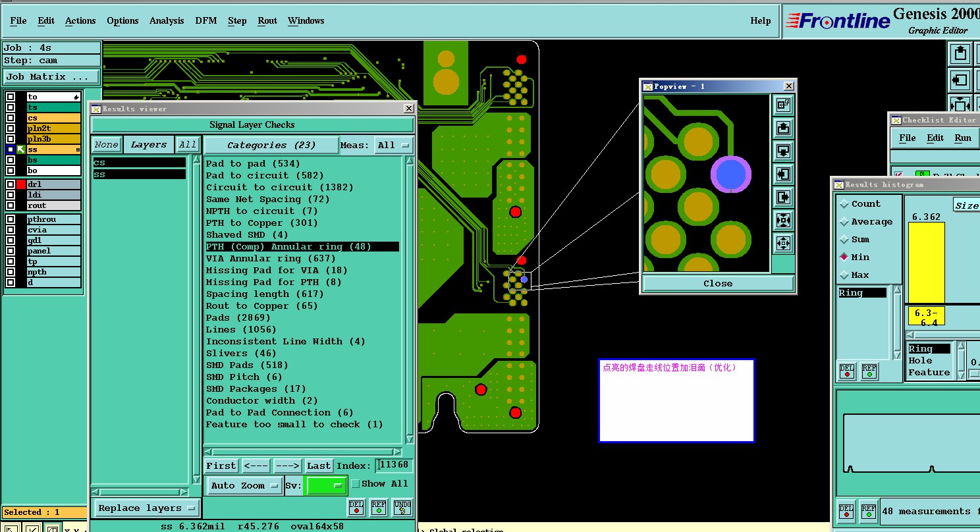Select the Max radio button in histogram
This screenshot has height=532, width=980.
point(844,275)
